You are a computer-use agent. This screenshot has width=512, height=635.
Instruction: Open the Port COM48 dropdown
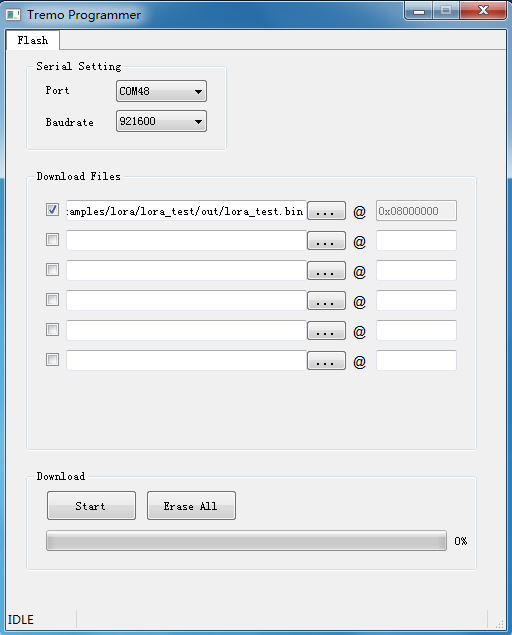[x=161, y=91]
